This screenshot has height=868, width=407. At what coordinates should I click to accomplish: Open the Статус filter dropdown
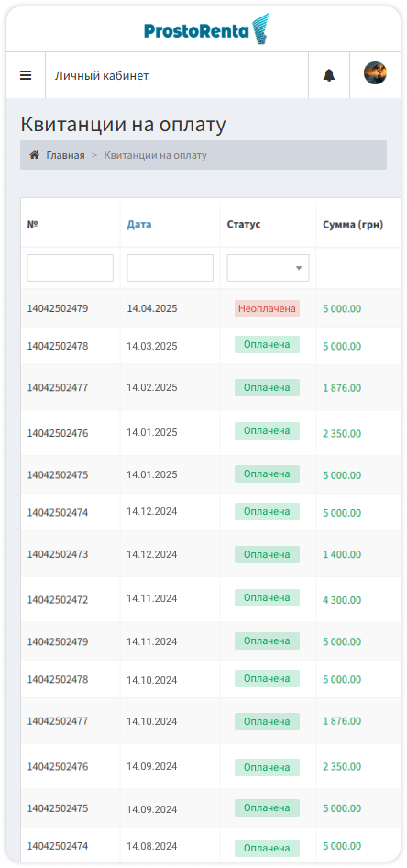point(268,268)
